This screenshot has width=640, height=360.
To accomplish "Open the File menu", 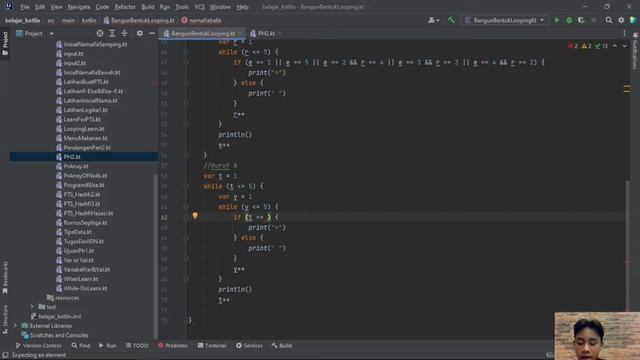I will coord(25,7).
